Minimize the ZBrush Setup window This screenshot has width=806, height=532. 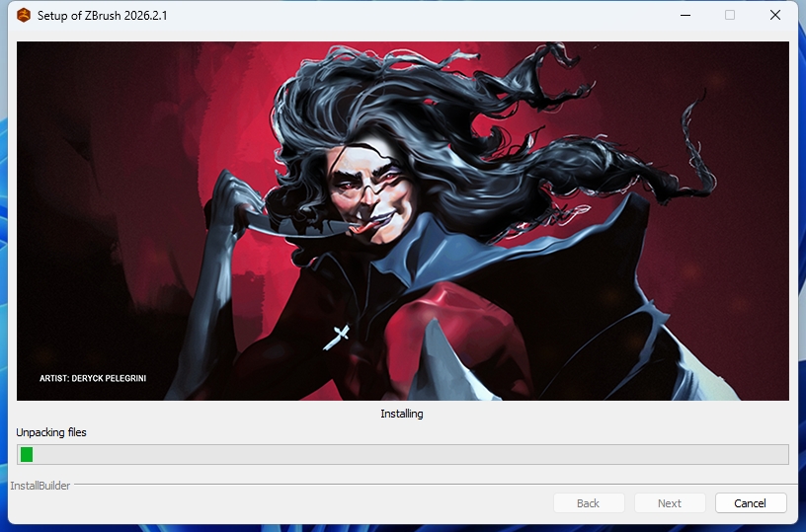coord(685,16)
